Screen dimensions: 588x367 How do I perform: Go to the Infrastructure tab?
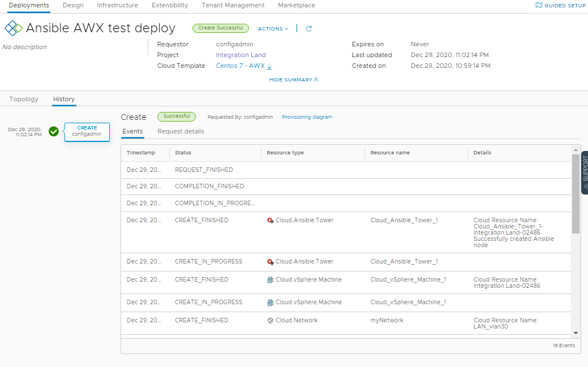pyautogui.click(x=117, y=5)
